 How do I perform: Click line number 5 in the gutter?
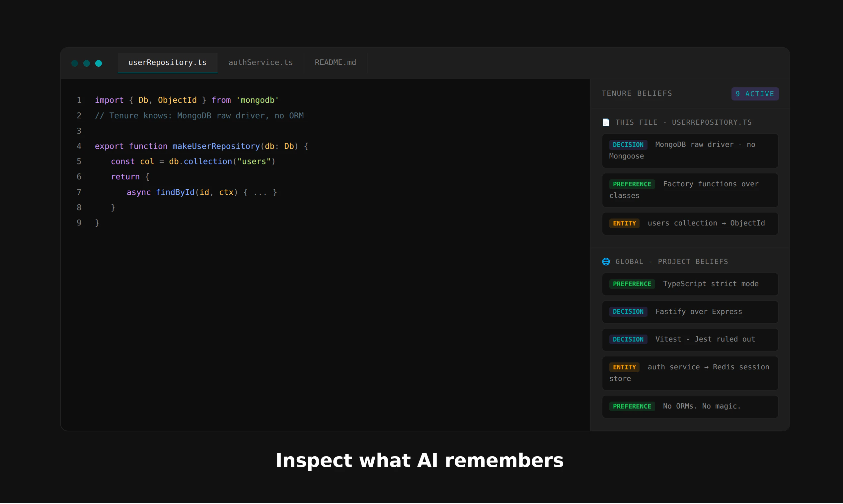[x=79, y=162]
